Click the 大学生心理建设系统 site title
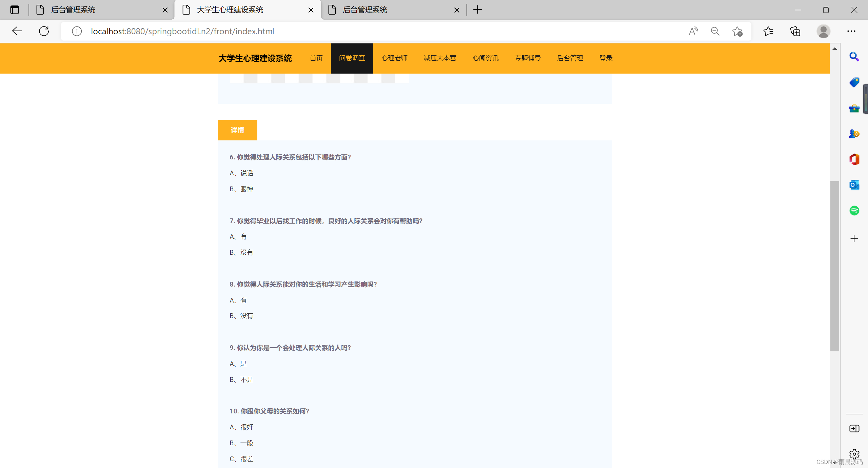 pyautogui.click(x=255, y=58)
